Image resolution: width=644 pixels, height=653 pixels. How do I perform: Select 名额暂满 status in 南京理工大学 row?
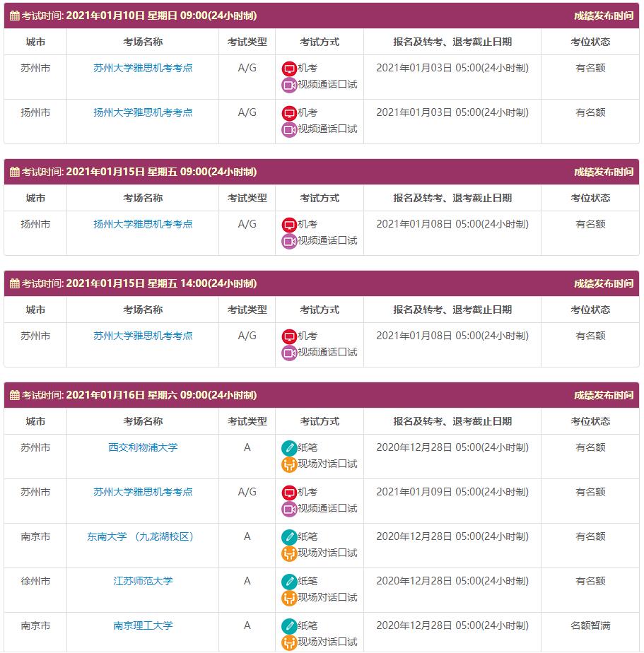[x=590, y=625]
